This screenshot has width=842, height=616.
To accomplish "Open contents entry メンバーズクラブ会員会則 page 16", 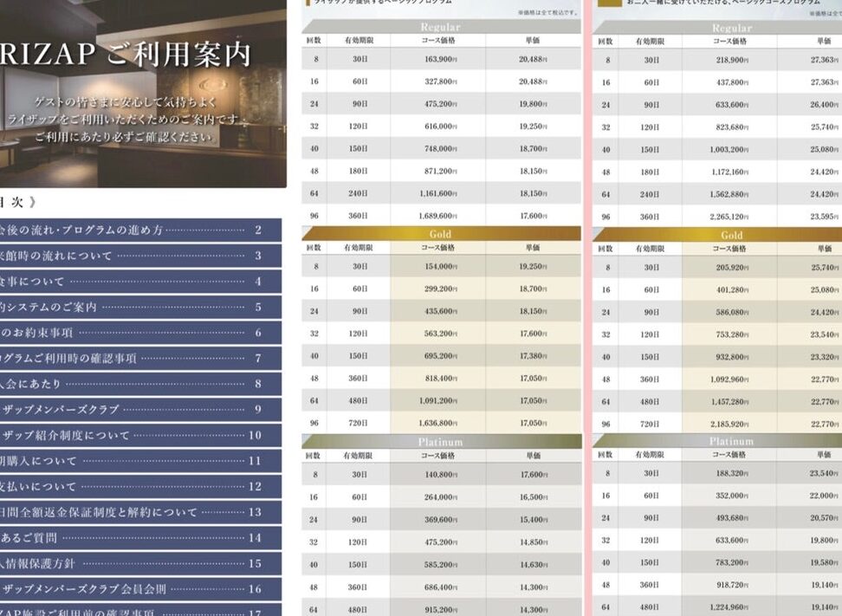I will coord(140,589).
